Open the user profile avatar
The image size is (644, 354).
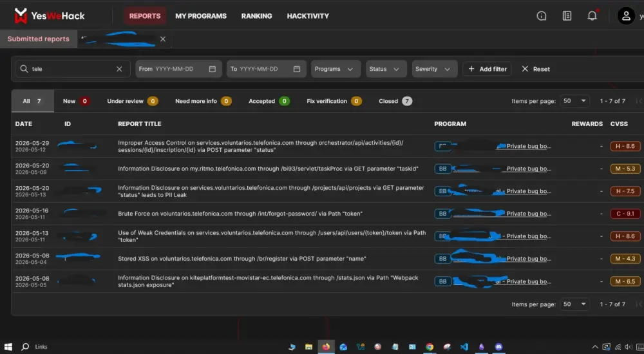(x=626, y=16)
